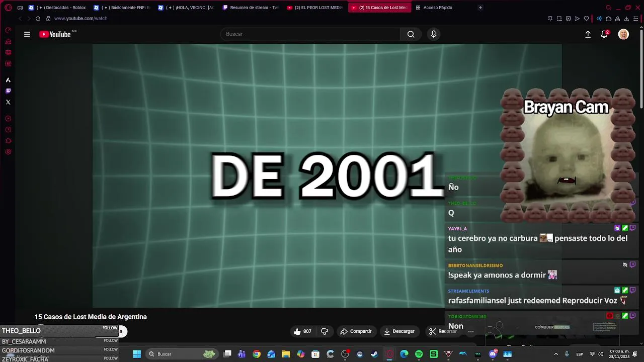Switch to Básicamente FNF tab

(x=122, y=8)
